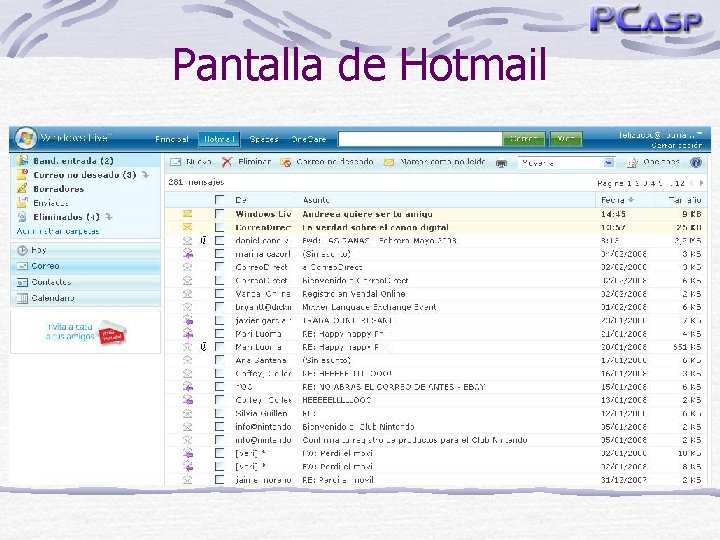Screen dimensions: 720x540
Task: Click the Correo no deseado toolbar icon
Action: click(286, 163)
